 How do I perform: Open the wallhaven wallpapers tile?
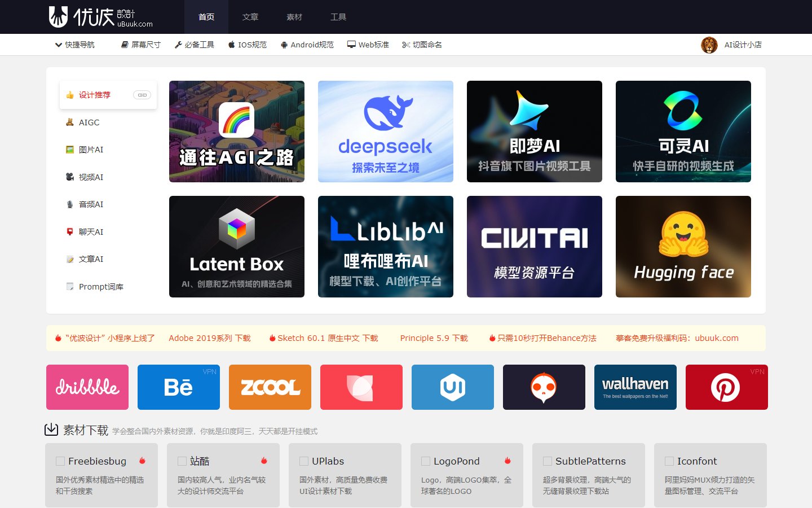[x=636, y=387]
